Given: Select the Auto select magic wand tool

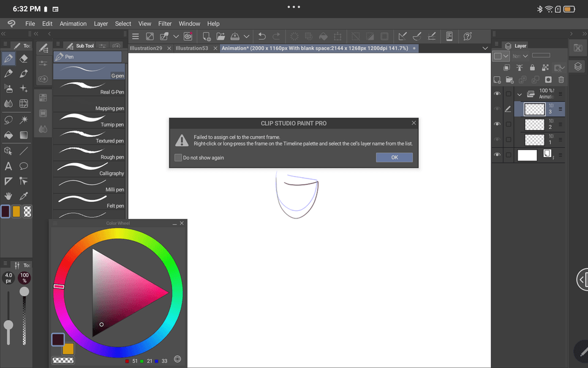Looking at the screenshot, I should 24,120.
